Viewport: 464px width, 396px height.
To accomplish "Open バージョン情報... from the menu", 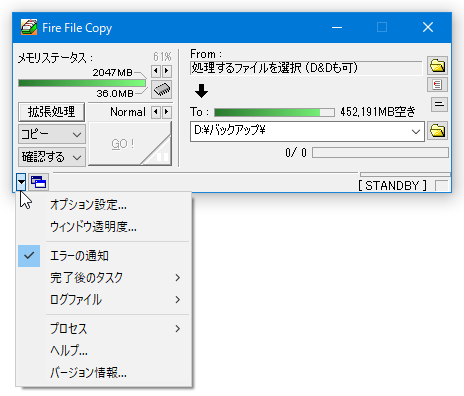I will click(104, 372).
